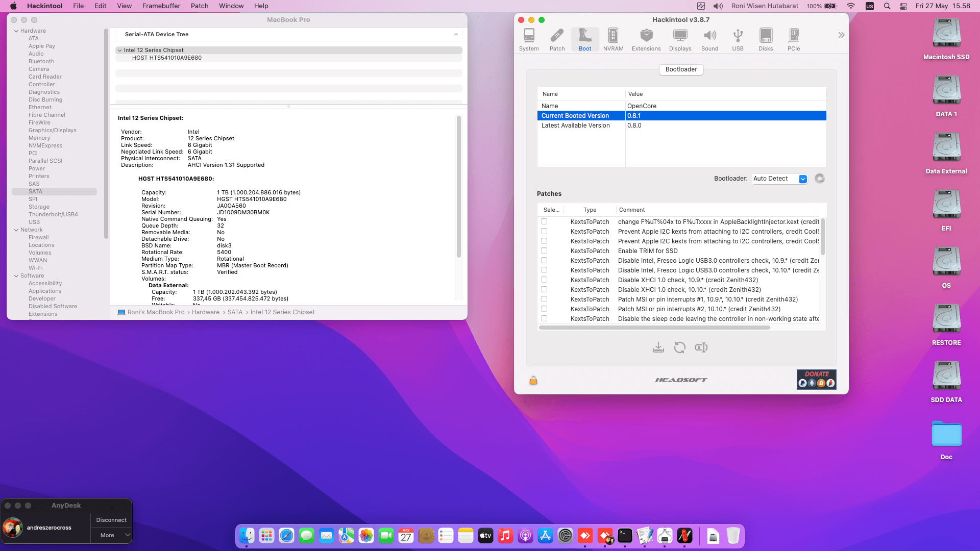
Task: Collapse the Hardware tree section
Action: (x=16, y=31)
